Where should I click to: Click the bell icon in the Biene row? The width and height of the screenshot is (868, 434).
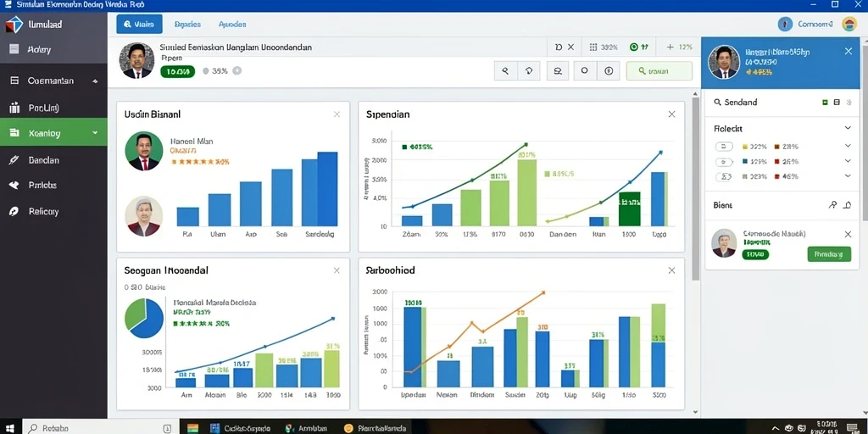(847, 205)
